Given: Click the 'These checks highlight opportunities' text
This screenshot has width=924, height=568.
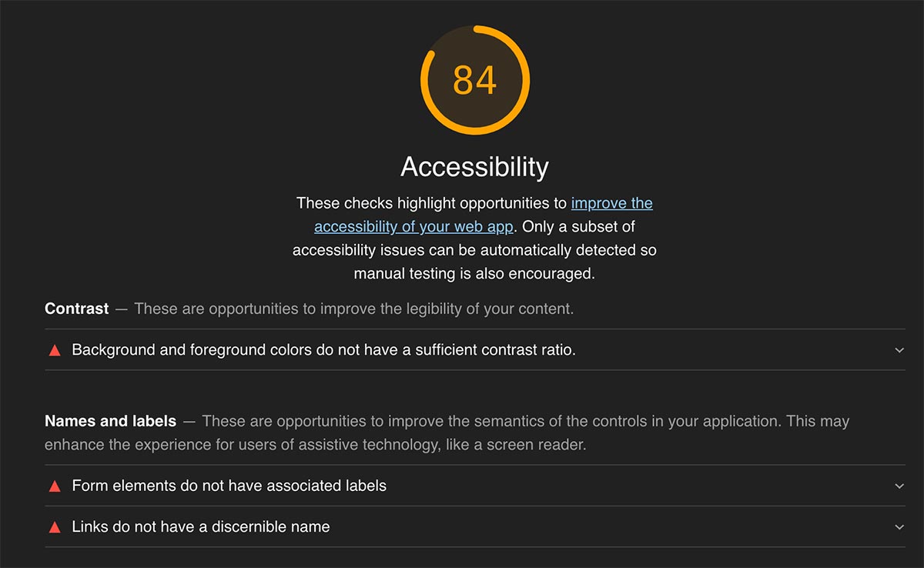Looking at the screenshot, I should tap(431, 204).
